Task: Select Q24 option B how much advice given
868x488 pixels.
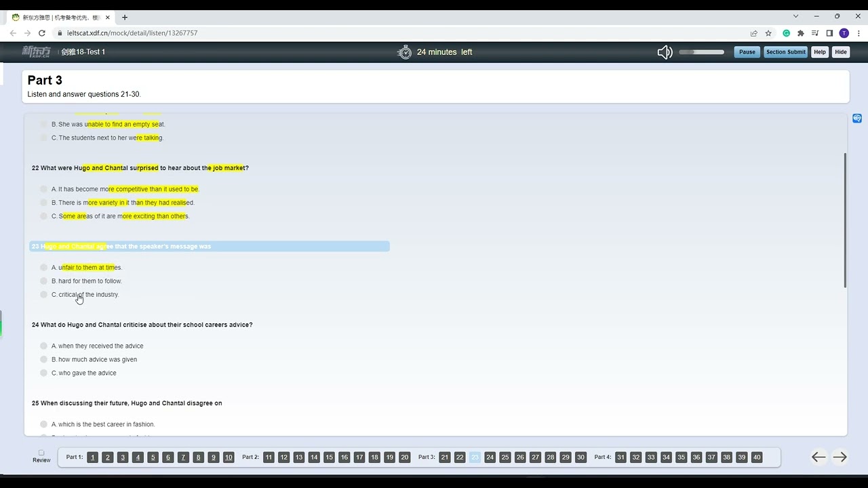Action: pos(43,359)
